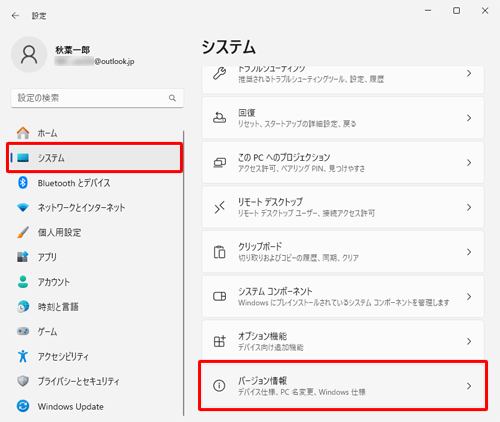500x422 pixels.
Task: Open Windows Update label in sidebar
Action: coord(70,407)
